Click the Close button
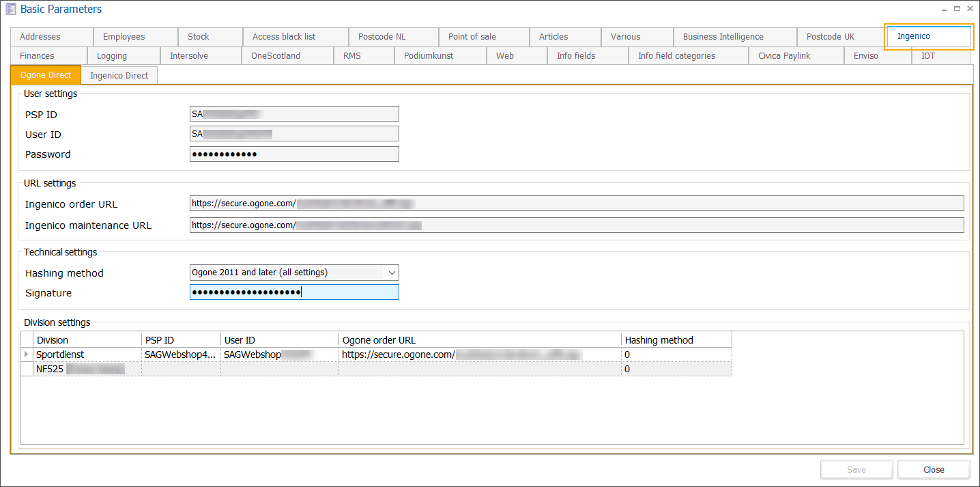This screenshot has width=980, height=487. [x=934, y=469]
